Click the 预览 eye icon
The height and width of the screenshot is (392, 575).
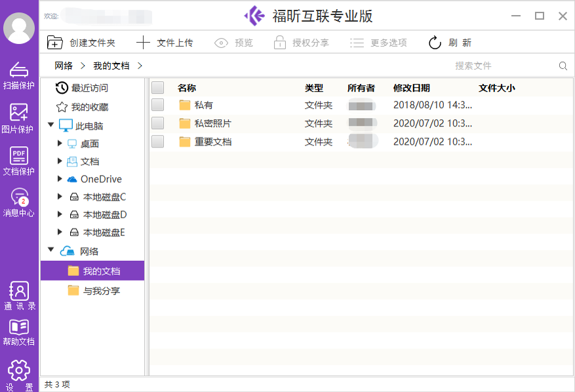(x=221, y=43)
